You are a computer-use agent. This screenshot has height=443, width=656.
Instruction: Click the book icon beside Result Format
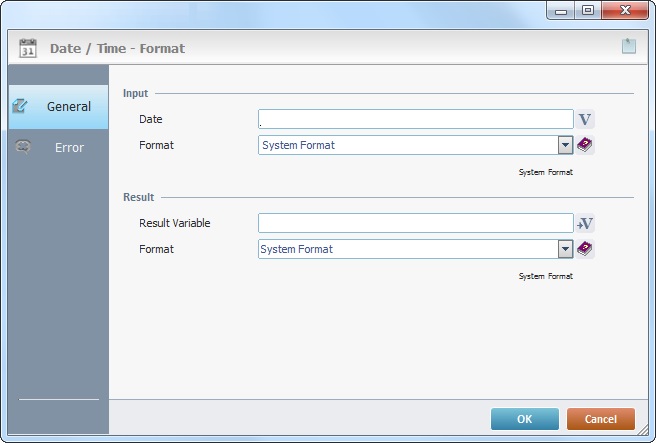coord(585,249)
